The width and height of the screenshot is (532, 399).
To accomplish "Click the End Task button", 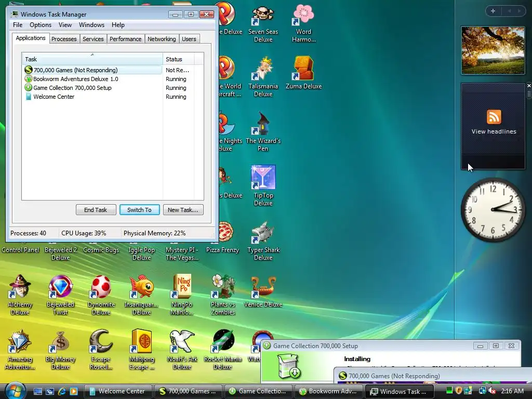I will pyautogui.click(x=96, y=210).
